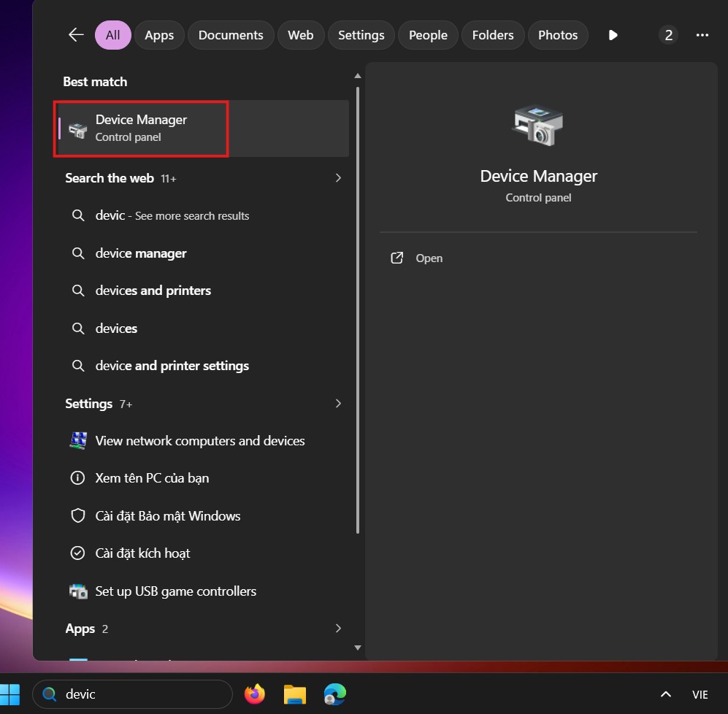The width and height of the screenshot is (728, 714).
Task: Open Firefox from the taskbar
Action: (x=255, y=694)
